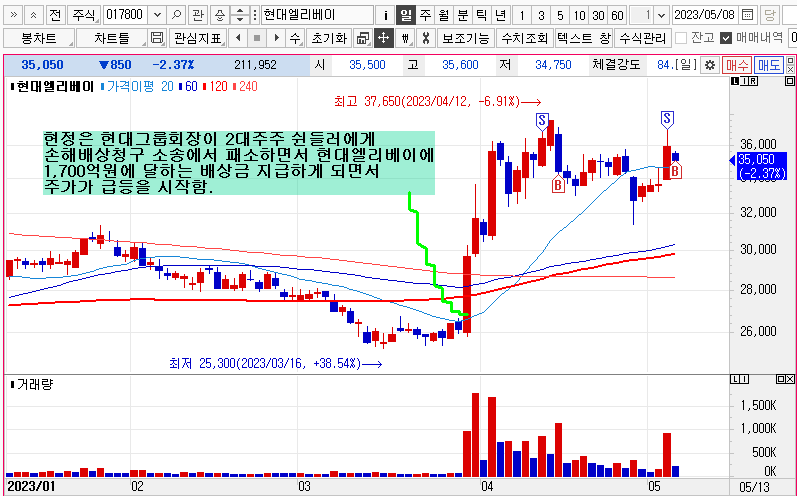Save chart frame with floppy disk icon
The image size is (797, 496).
(x=157, y=38)
